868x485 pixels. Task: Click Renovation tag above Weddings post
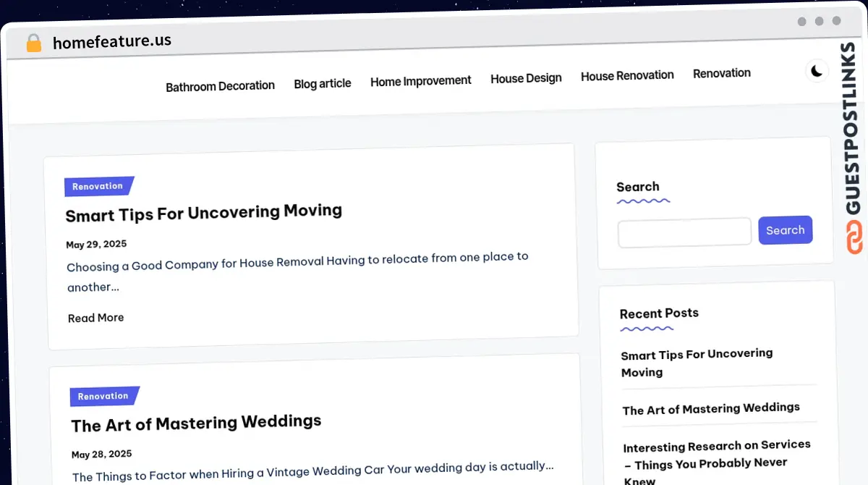(x=103, y=396)
